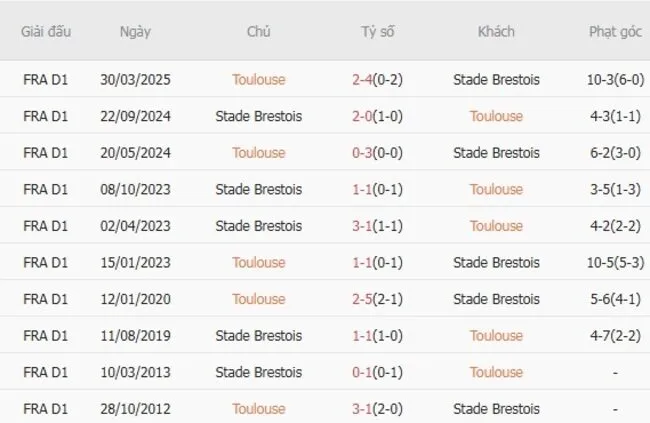
Task: Click the Toulouse link in the 08/10/2023 row
Action: tap(496, 189)
